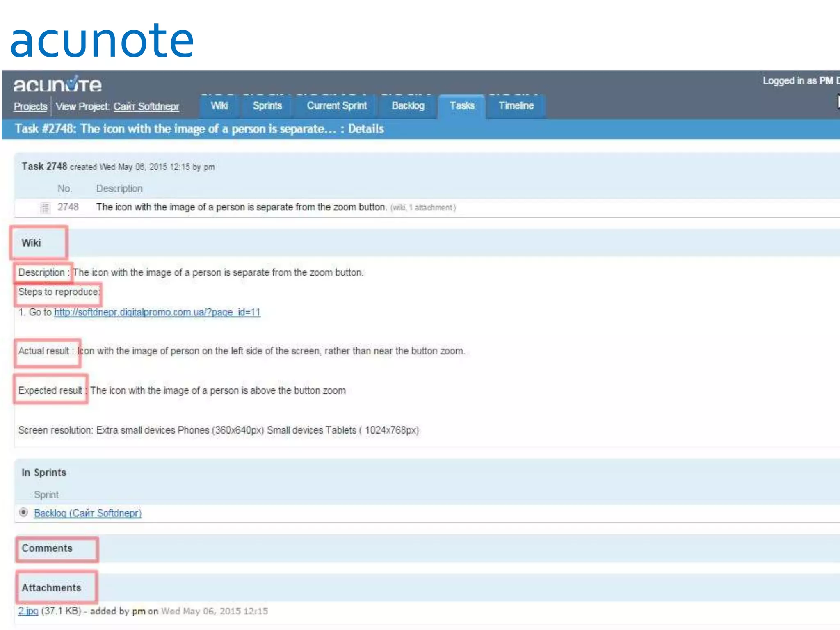The height and width of the screenshot is (630, 840).
Task: Click task 2748 row document icon
Action: (x=45, y=208)
